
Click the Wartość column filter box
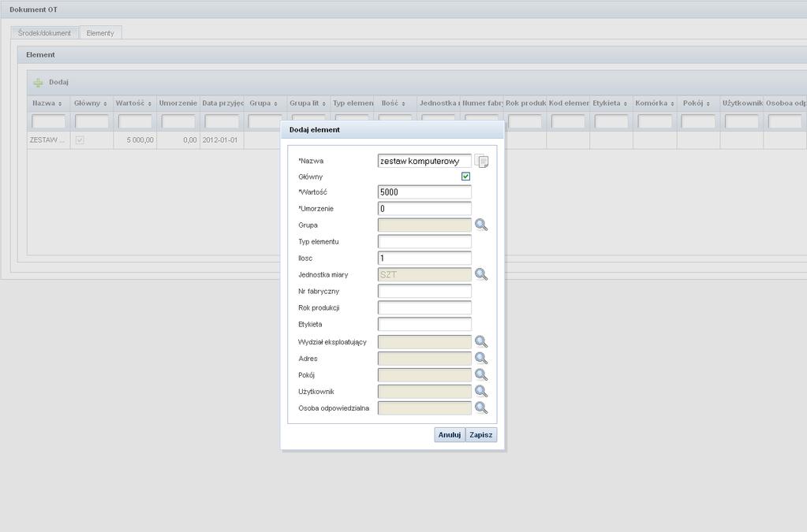coord(135,121)
